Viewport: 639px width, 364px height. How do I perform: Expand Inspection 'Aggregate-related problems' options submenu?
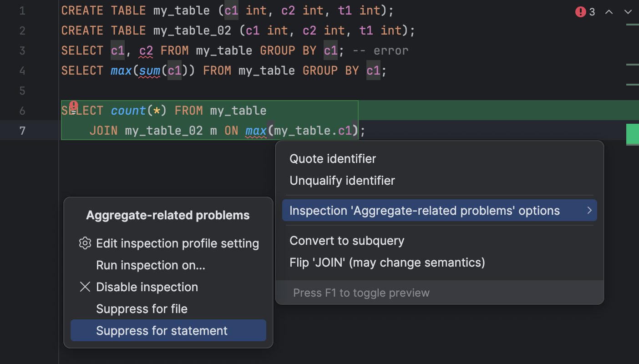click(439, 210)
